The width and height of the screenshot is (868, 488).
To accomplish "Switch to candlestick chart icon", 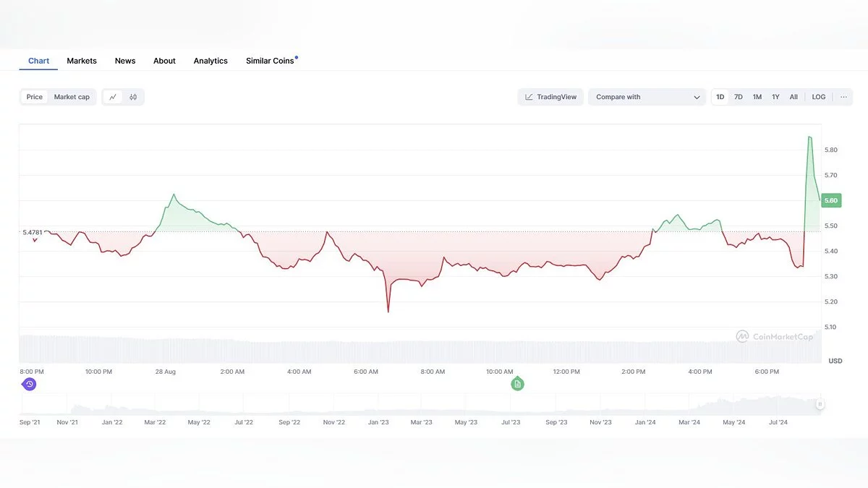I will click(133, 97).
